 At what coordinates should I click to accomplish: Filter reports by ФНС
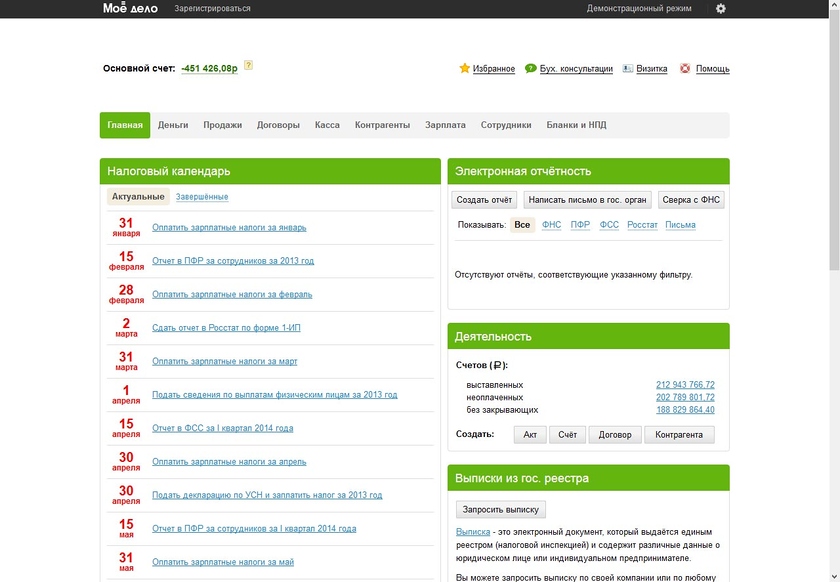[x=551, y=225]
